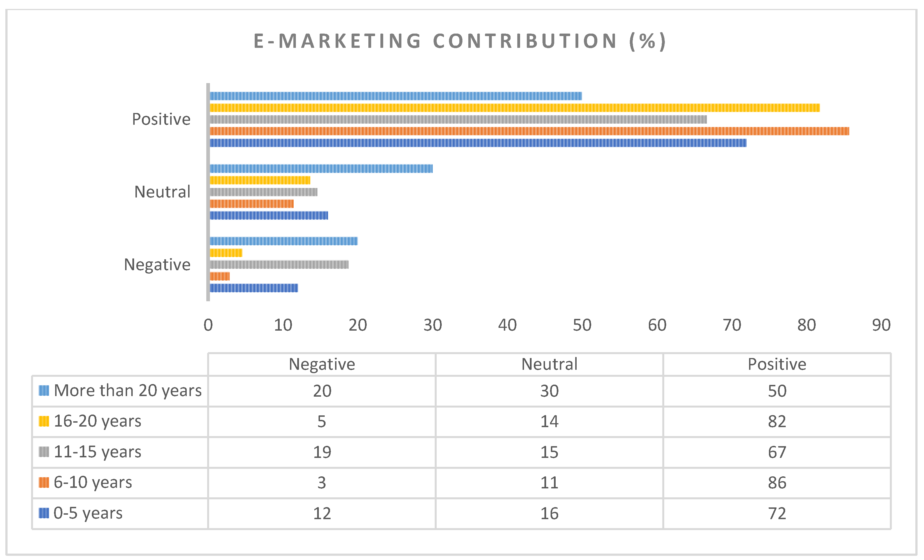Click the Negative category axis label

(x=157, y=265)
